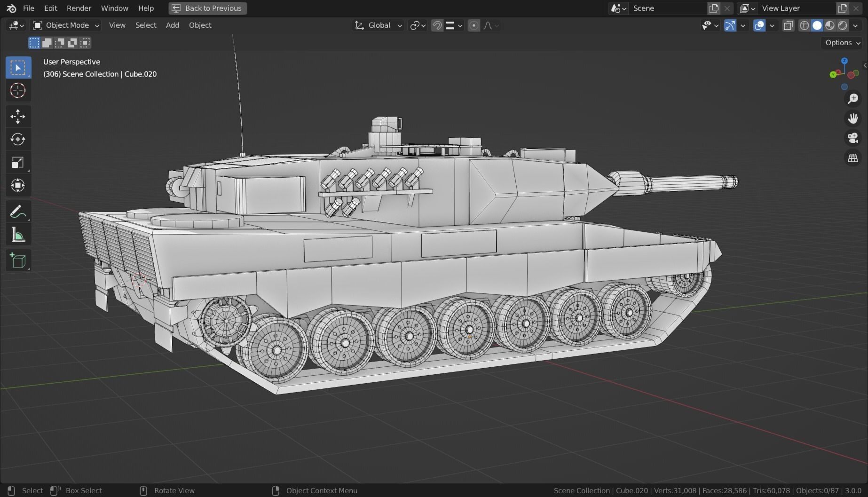Switch to solid shading

click(817, 25)
